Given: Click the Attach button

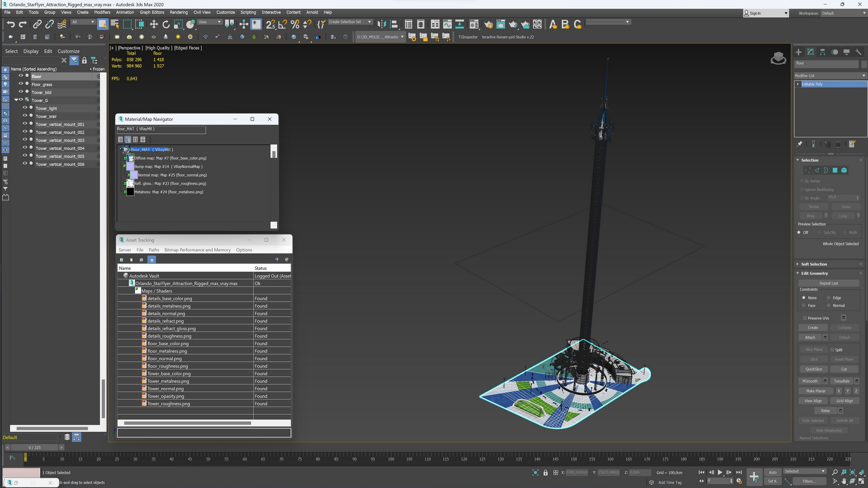Looking at the screenshot, I should point(810,338).
